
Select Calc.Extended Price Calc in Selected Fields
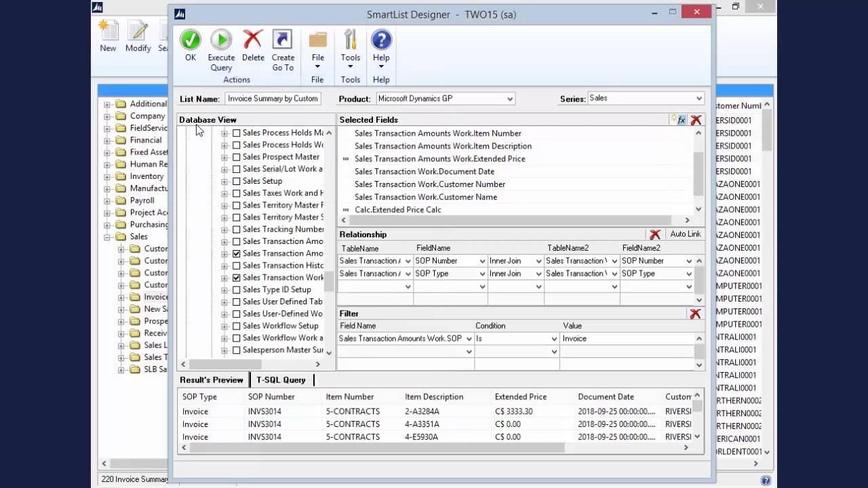click(x=398, y=210)
